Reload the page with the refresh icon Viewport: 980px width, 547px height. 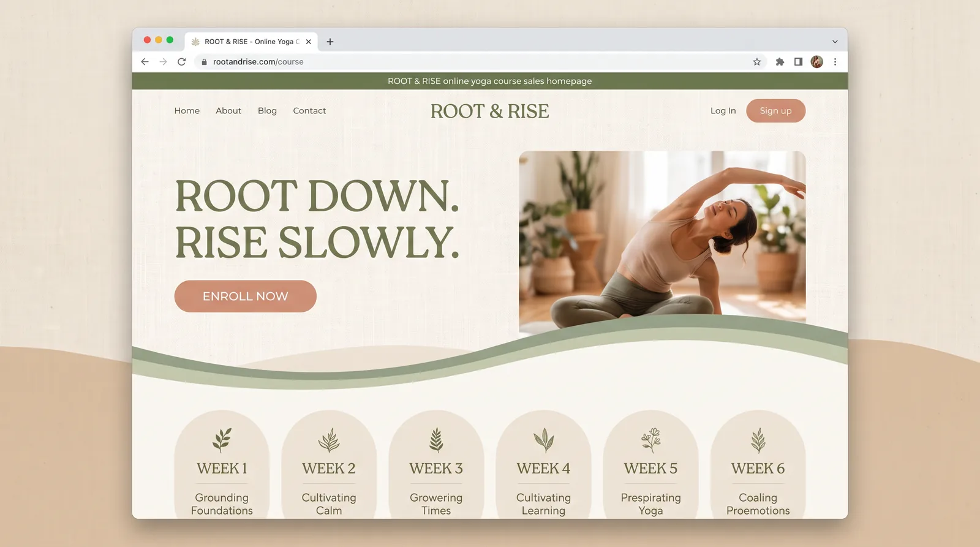[x=182, y=62]
